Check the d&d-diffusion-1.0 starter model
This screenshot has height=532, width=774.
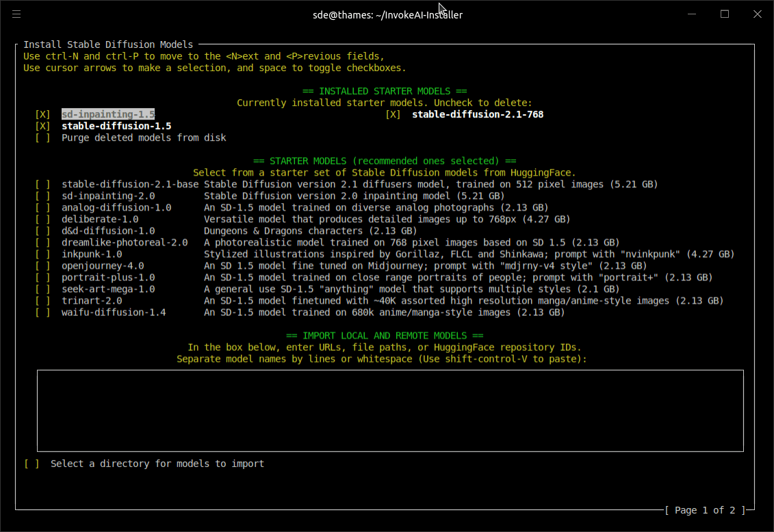click(42, 230)
